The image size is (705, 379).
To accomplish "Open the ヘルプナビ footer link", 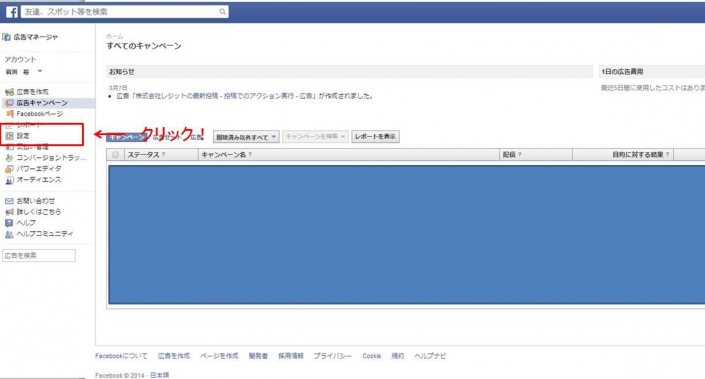I will pos(430,356).
